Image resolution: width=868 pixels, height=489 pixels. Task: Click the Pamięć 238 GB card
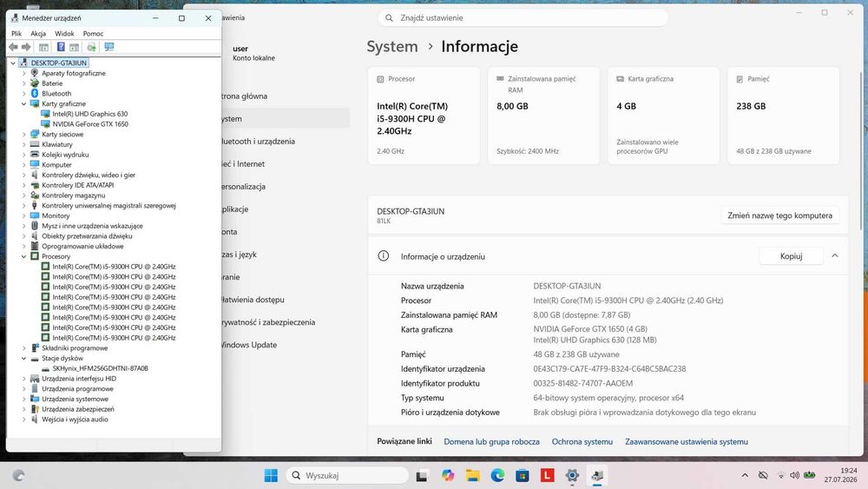783,116
